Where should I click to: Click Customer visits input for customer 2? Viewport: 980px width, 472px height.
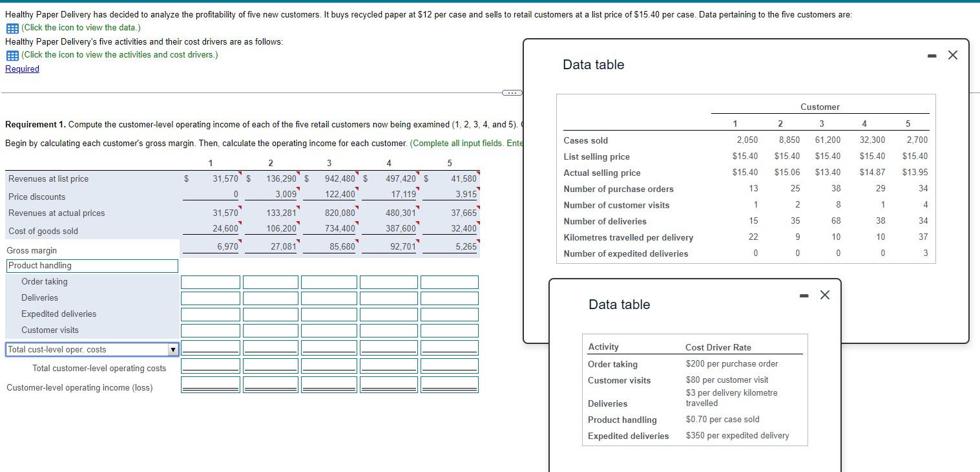[x=269, y=330]
